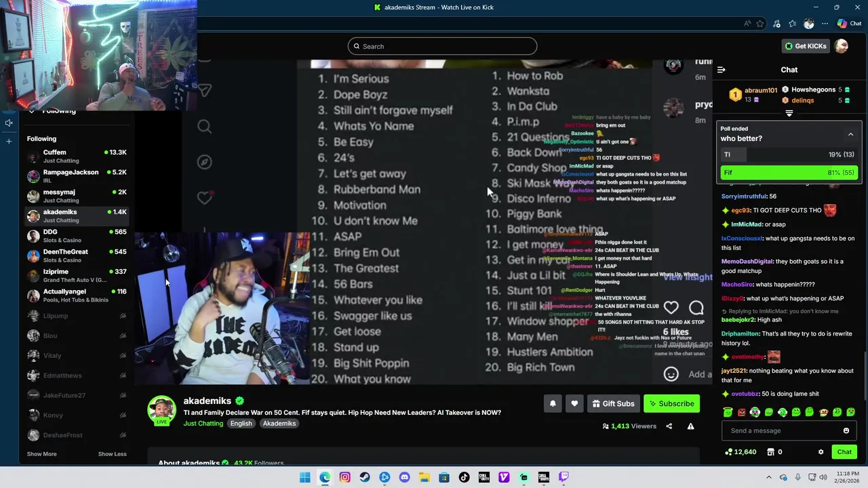Select Fif poll result bar
Image resolution: width=868 pixels, height=488 pixels.
[789, 173]
